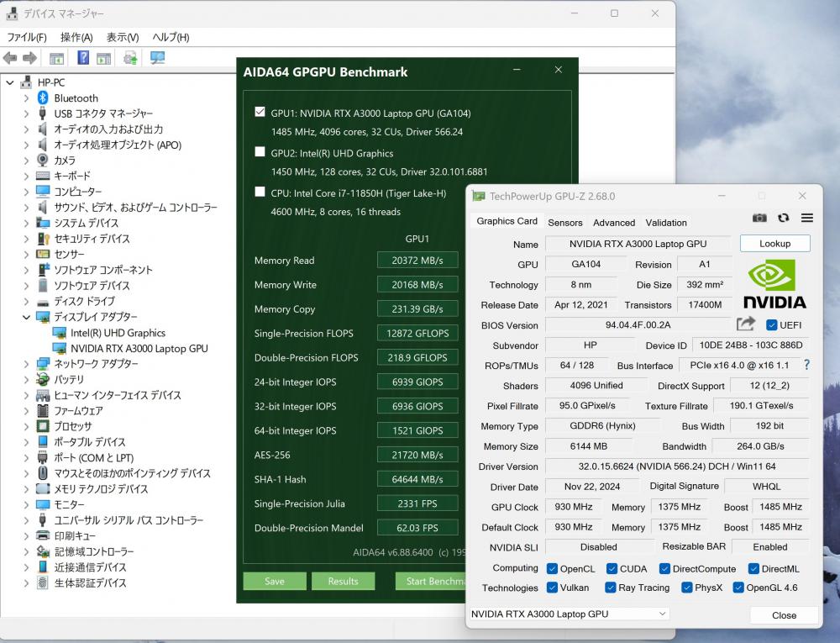Click the GPU-Z screenshot camera icon
840x643 pixels.
coord(759,218)
